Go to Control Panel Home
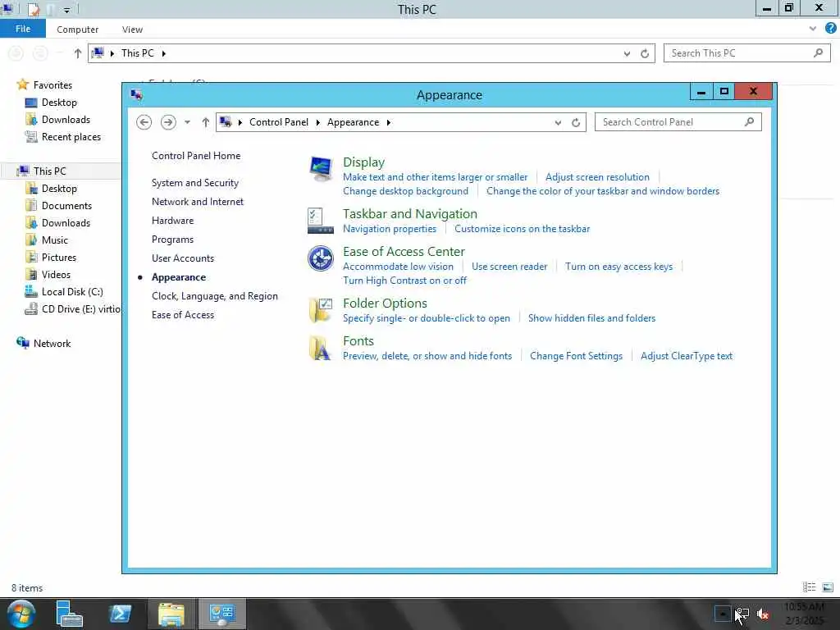 196,156
